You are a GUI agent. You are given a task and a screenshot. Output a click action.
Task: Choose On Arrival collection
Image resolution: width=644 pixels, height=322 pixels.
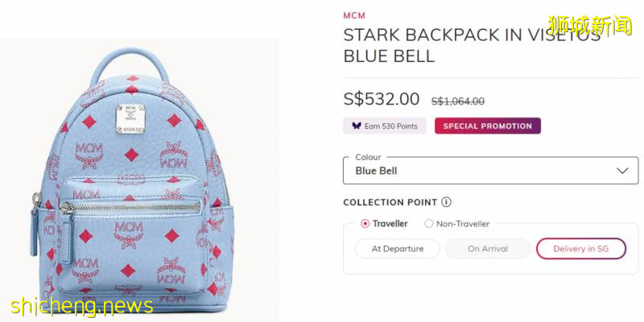tap(488, 249)
